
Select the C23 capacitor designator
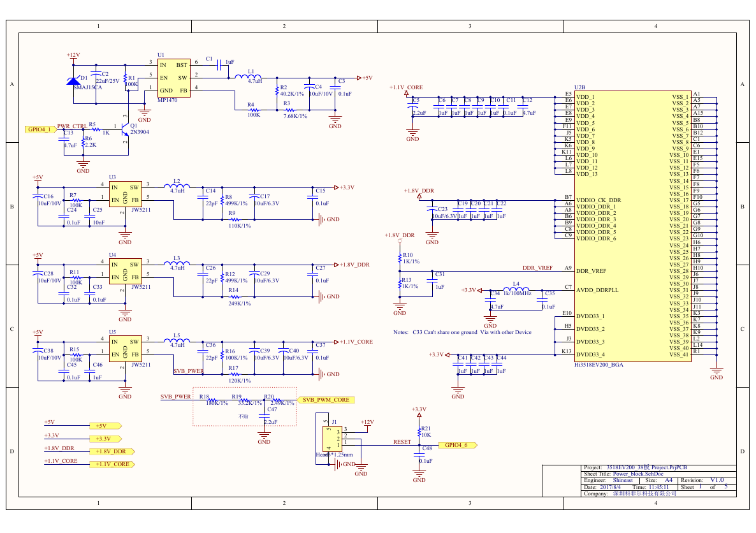(442, 209)
